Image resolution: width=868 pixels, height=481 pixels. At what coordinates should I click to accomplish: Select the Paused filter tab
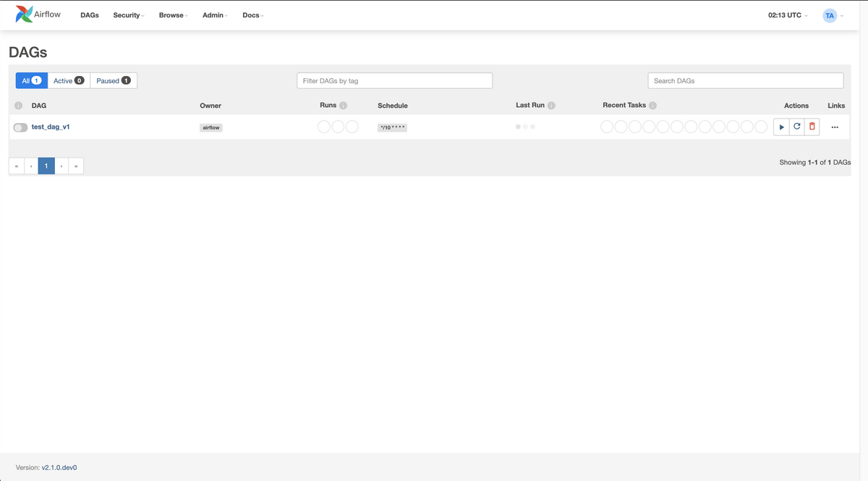(x=114, y=80)
